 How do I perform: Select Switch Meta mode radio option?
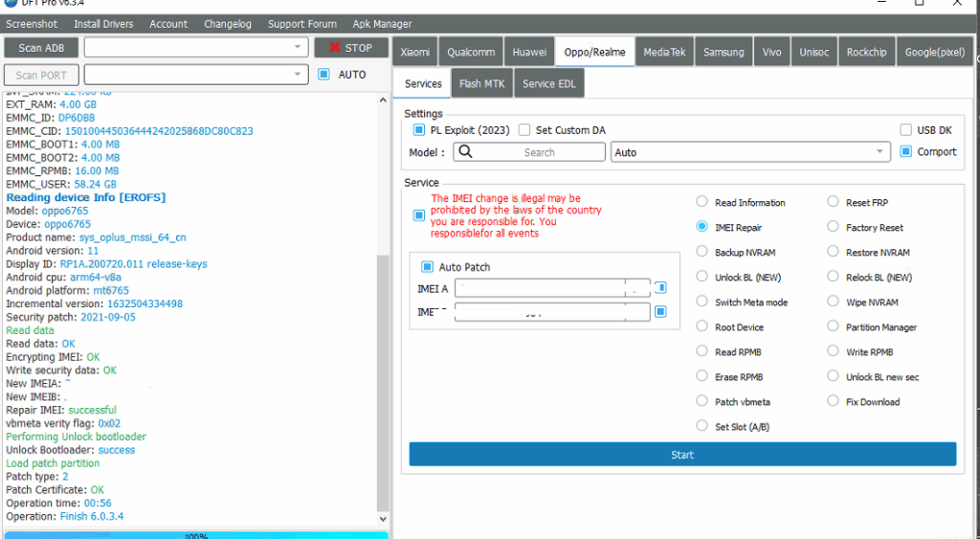click(702, 302)
